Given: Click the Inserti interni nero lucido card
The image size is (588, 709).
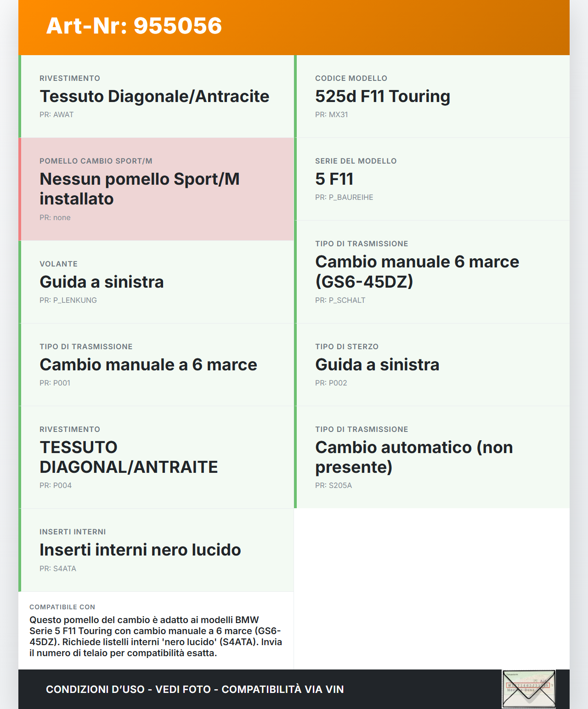Looking at the screenshot, I should click(x=156, y=550).
